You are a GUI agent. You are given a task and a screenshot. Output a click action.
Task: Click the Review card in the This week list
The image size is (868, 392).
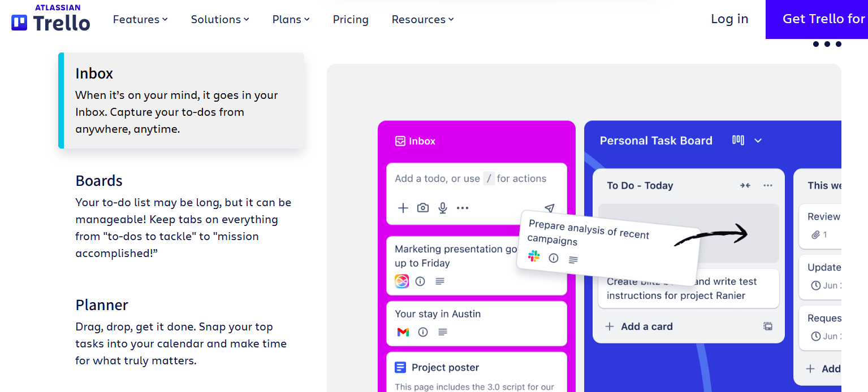pos(820,226)
